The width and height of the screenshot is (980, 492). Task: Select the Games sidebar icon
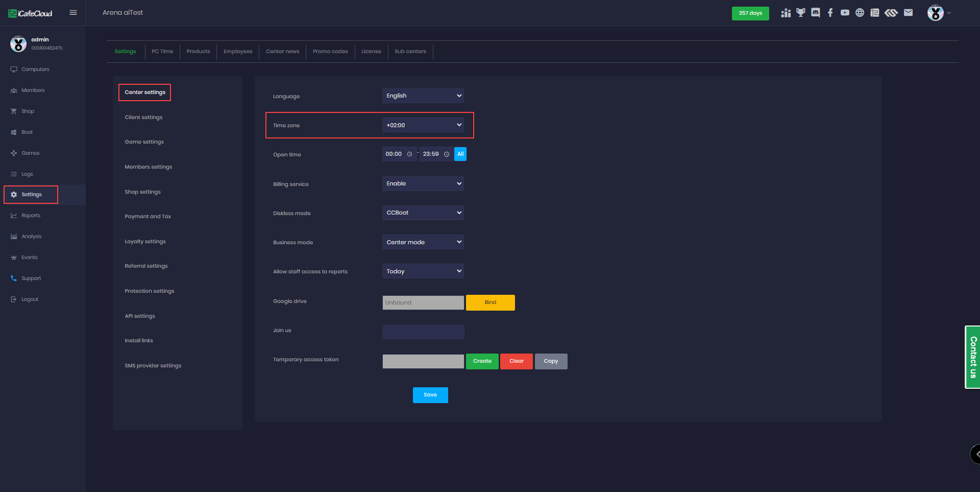(14, 153)
